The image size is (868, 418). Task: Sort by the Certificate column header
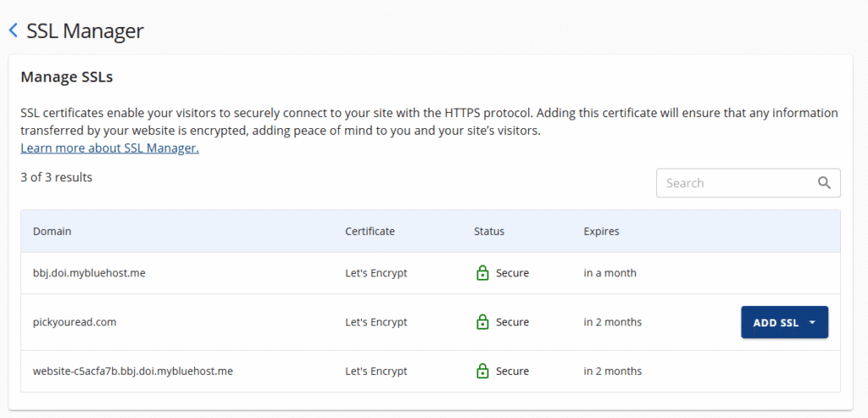[370, 231]
